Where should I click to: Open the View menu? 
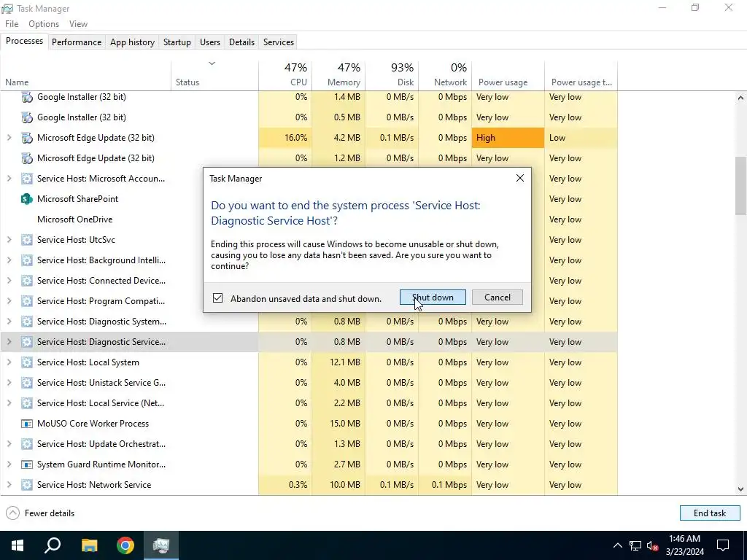[78, 24]
